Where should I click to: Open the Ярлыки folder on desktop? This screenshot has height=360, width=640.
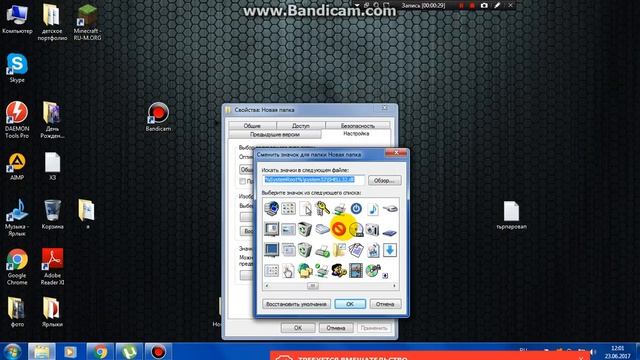[52, 313]
